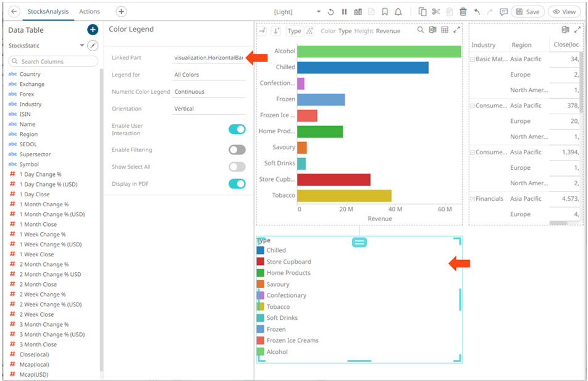Click the edit data table pencil icon
The image size is (588, 381).
click(93, 46)
